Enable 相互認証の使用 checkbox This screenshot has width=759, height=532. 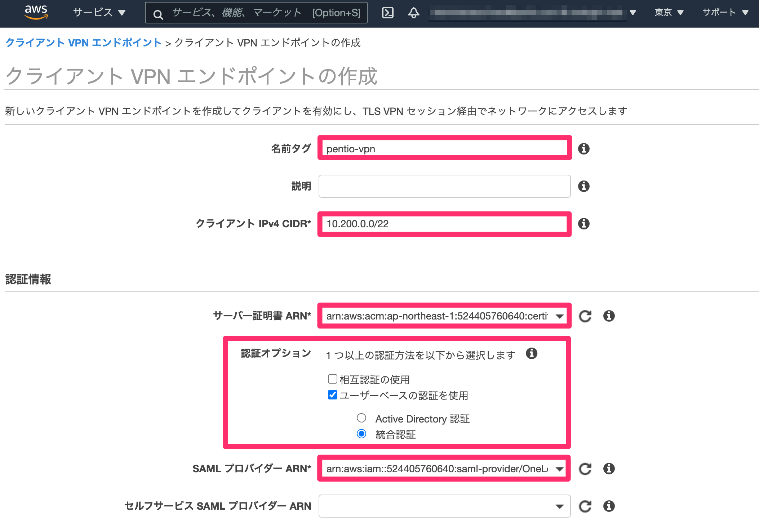point(332,379)
